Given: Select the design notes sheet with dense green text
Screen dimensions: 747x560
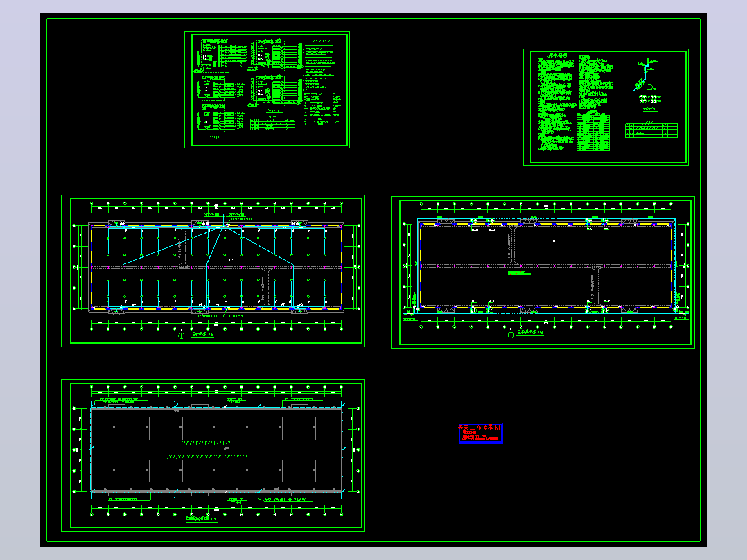Looking at the screenshot, I should click(x=606, y=107).
